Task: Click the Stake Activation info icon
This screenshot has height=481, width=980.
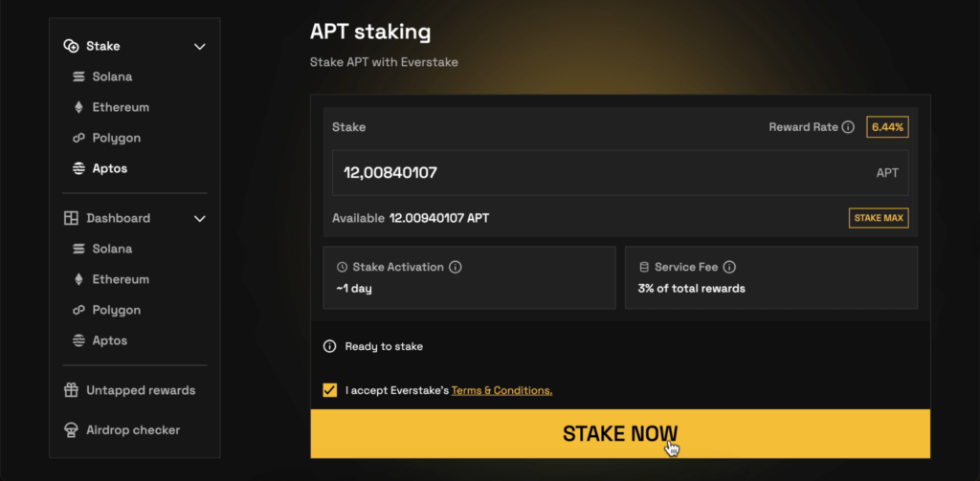Action: [x=456, y=268]
